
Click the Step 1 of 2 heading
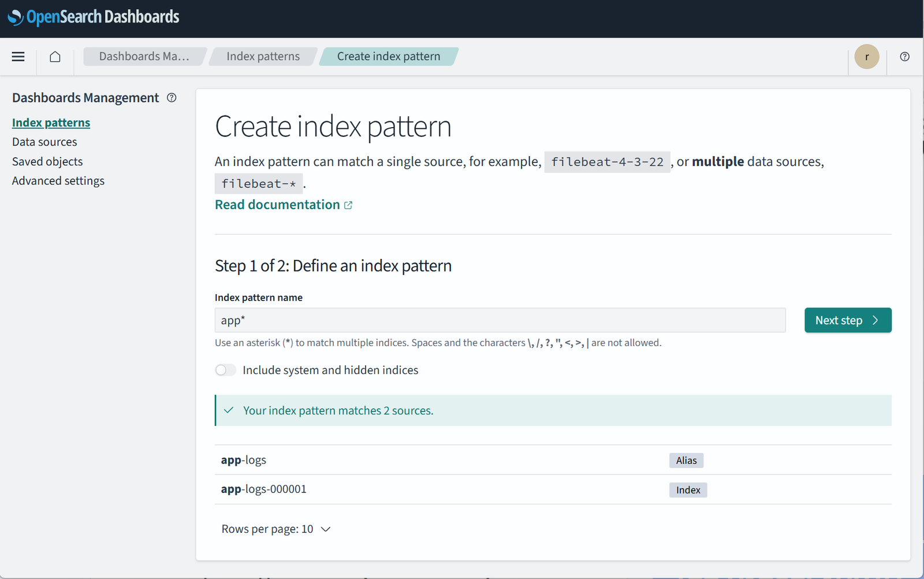(333, 266)
